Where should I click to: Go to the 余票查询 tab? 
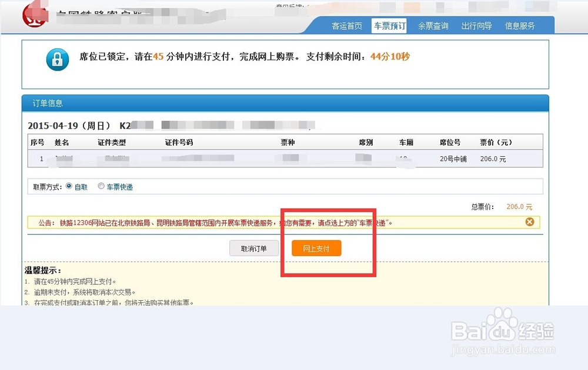click(x=433, y=25)
